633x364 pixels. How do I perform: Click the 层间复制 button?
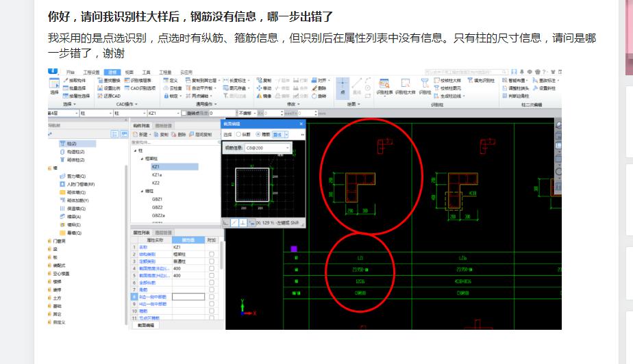pyautogui.click(x=200, y=135)
